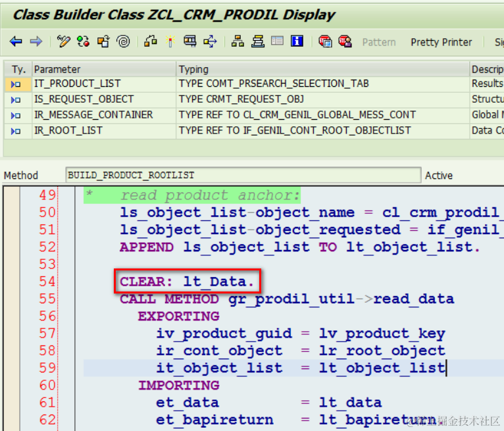Select the IR_MESSAGE_CONTAINER parameter

point(104,115)
